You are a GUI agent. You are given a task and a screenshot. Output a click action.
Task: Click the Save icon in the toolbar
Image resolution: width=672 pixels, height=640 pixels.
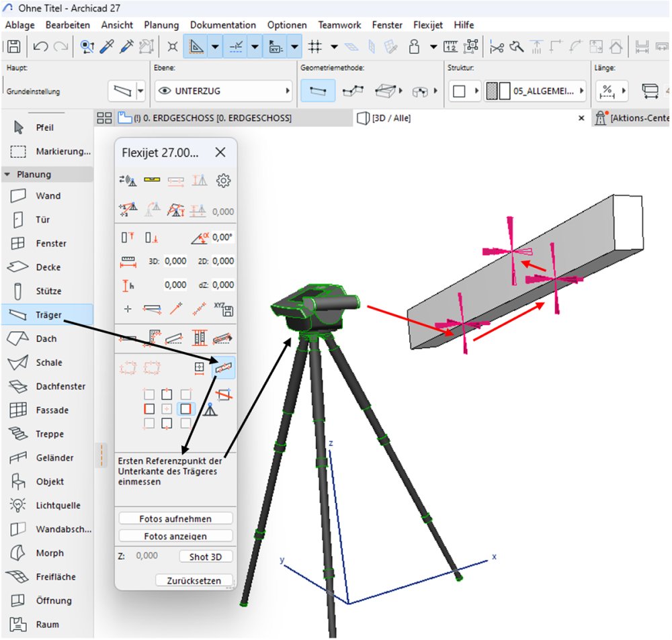(13, 46)
